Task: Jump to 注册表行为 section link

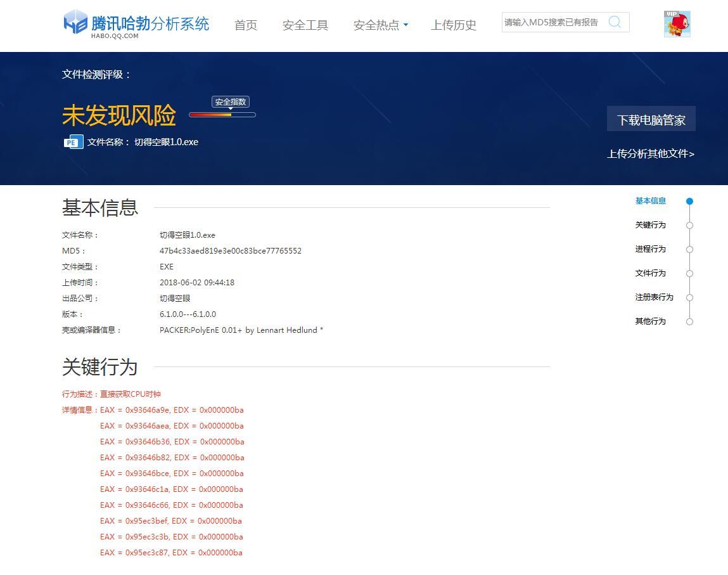Action: coord(654,297)
